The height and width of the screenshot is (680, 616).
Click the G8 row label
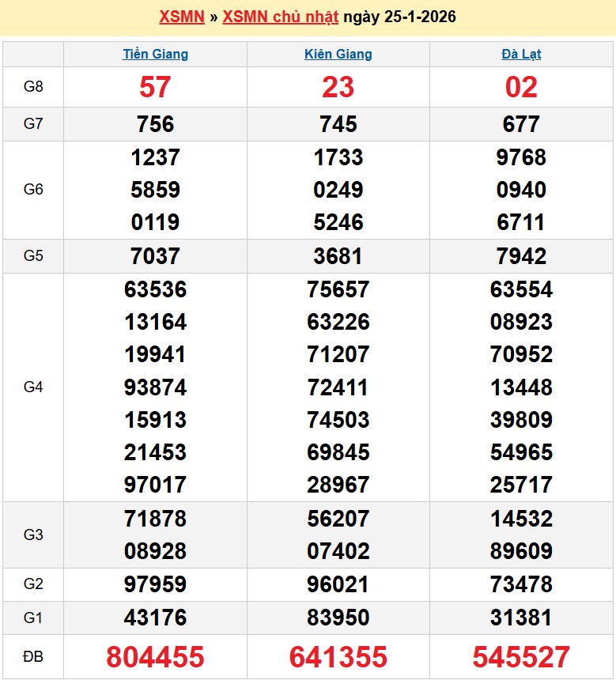pyautogui.click(x=33, y=87)
